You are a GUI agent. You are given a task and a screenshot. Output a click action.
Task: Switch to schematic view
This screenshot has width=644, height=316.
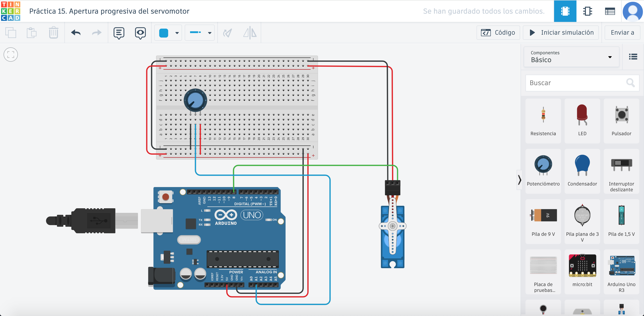[587, 11]
